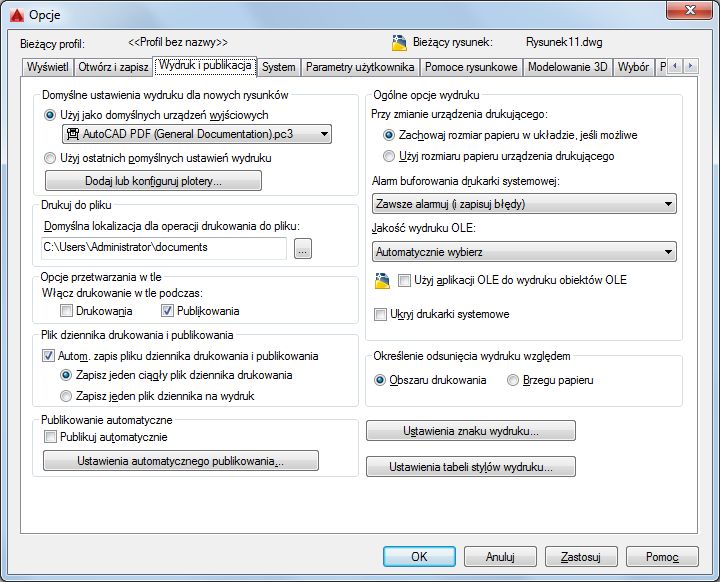Click the browse '...' button for file location

[x=303, y=248]
